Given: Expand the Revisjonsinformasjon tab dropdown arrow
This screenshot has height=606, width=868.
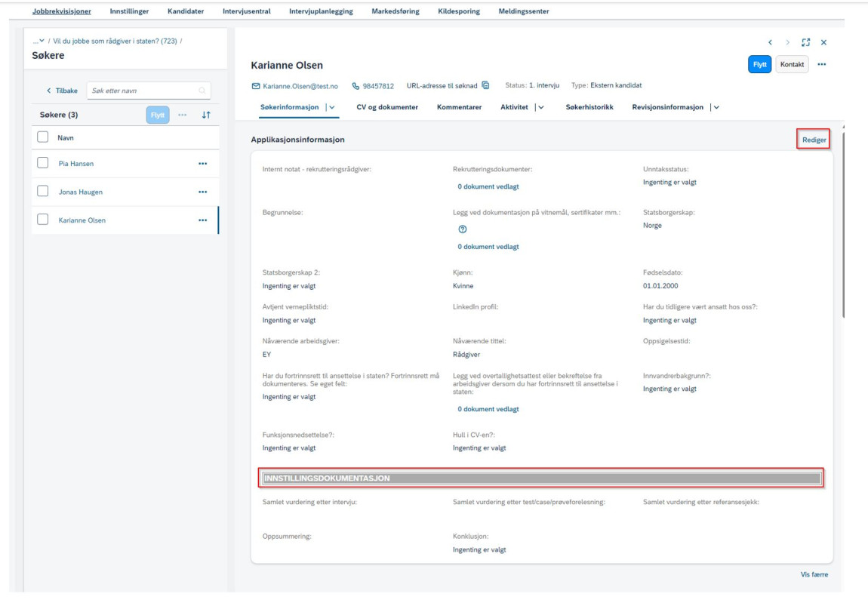Looking at the screenshot, I should coord(716,107).
